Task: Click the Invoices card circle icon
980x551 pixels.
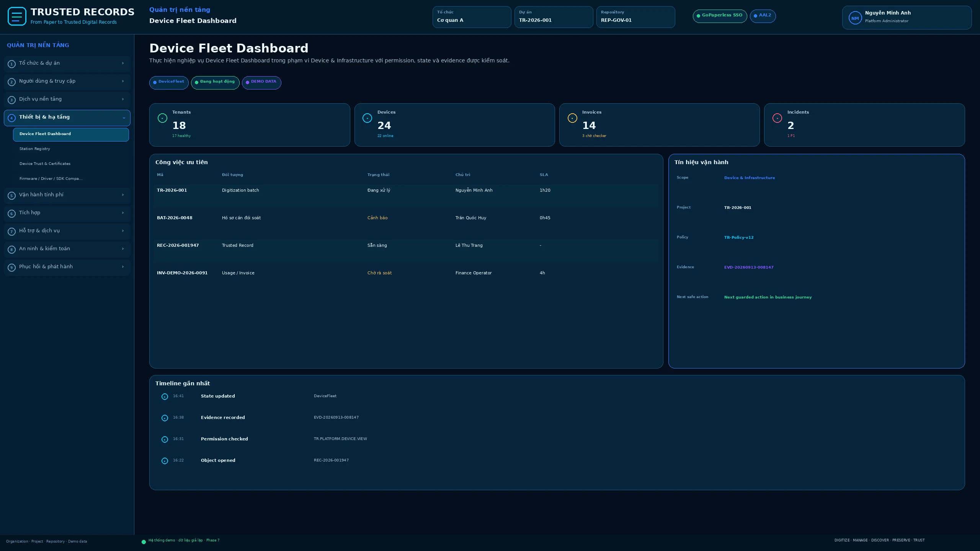Action: click(572, 118)
